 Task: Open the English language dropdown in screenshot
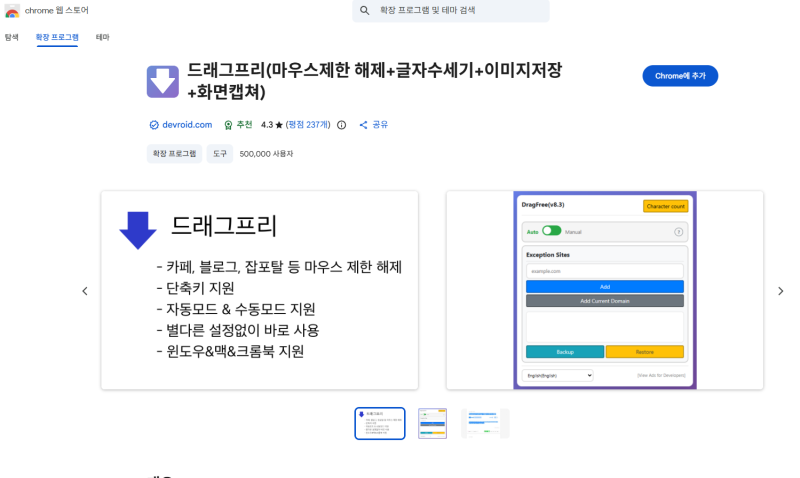557,375
